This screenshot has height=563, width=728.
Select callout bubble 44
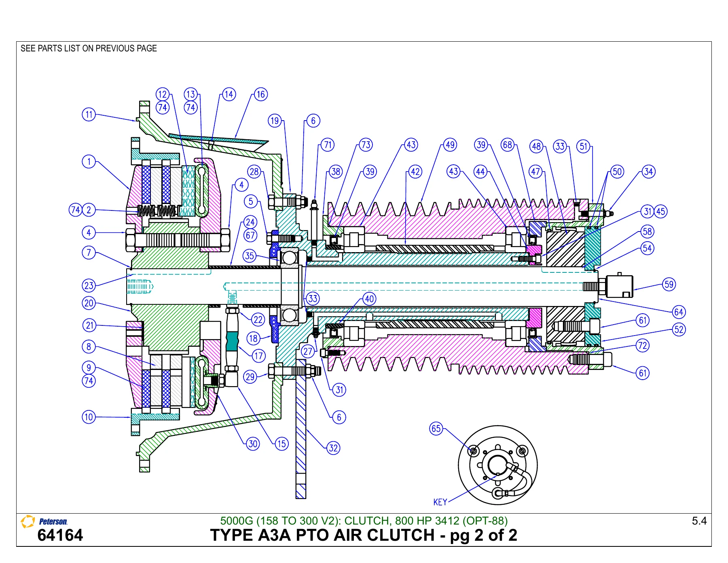click(480, 172)
